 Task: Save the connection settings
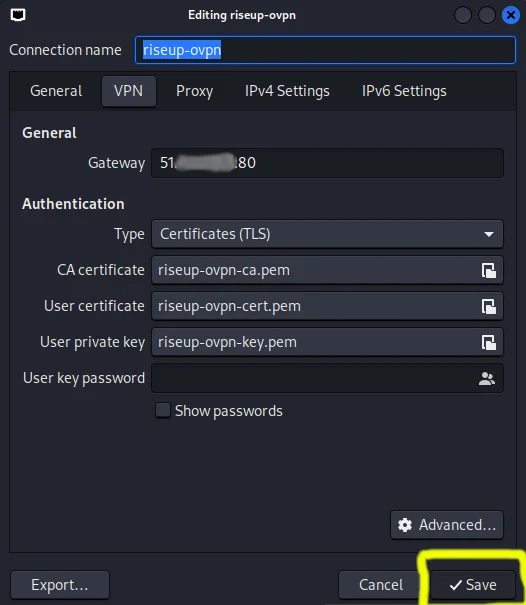(473, 585)
